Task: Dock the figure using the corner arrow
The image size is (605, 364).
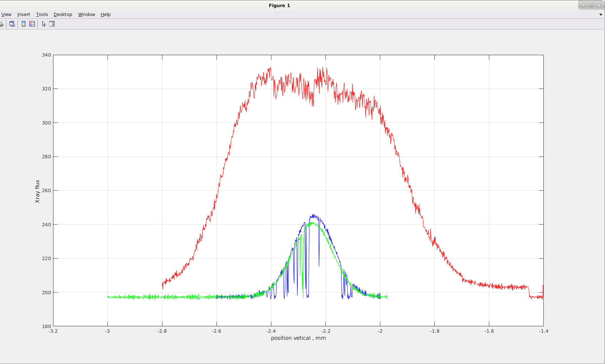Action: tap(600, 15)
